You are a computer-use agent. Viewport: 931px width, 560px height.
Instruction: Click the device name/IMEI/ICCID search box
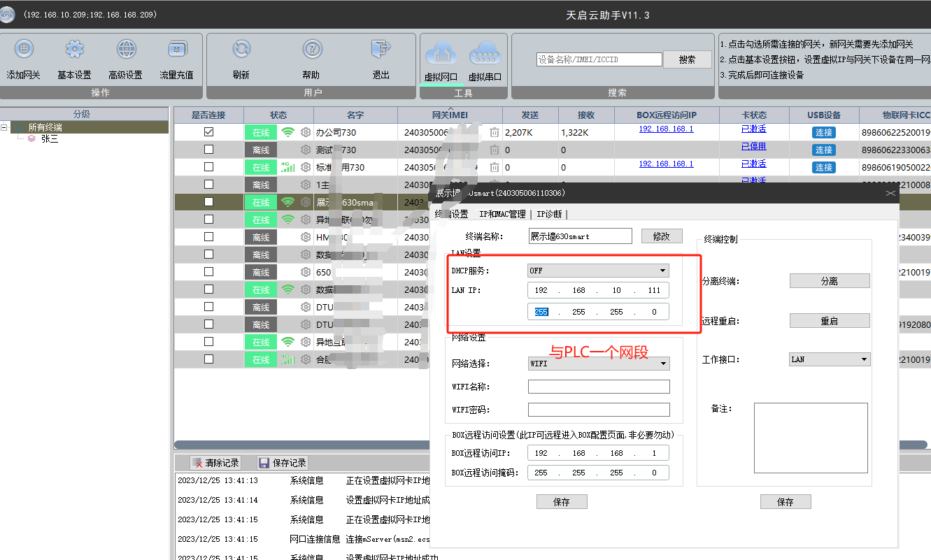coord(599,59)
